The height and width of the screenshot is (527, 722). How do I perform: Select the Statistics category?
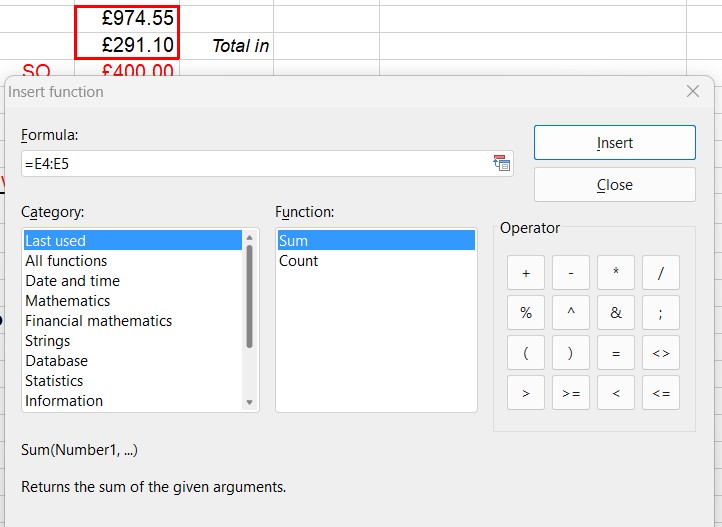coord(54,381)
